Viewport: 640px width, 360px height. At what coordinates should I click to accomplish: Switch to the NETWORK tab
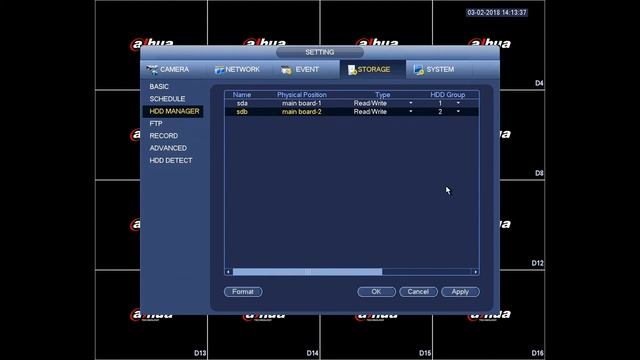point(242,69)
